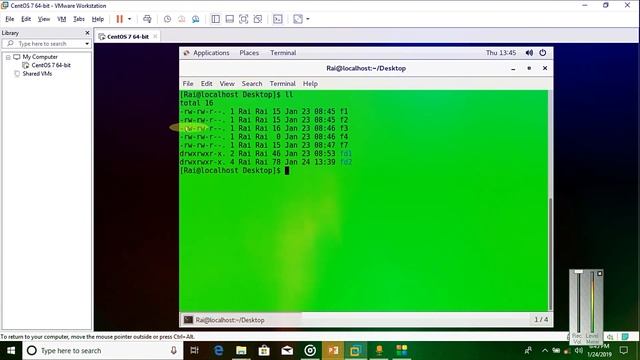Open the VMware File menu
Screen dimensions: 640x360
(10, 19)
